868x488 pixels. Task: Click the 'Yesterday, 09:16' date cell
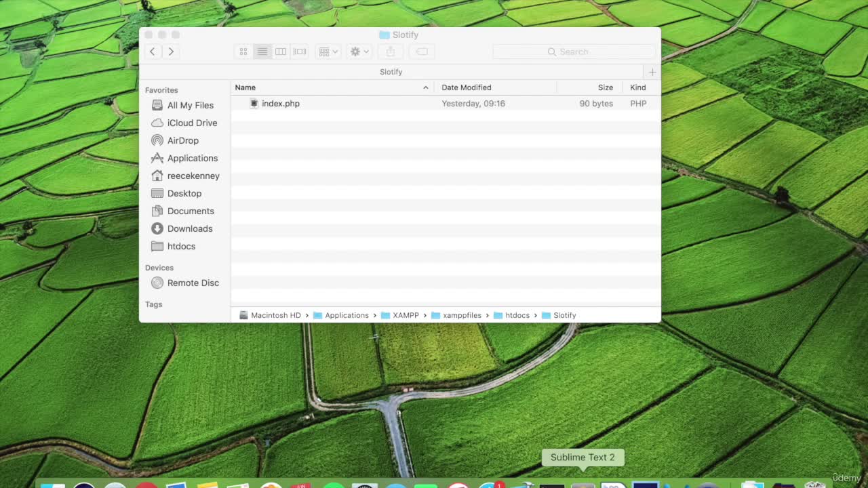[473, 104]
